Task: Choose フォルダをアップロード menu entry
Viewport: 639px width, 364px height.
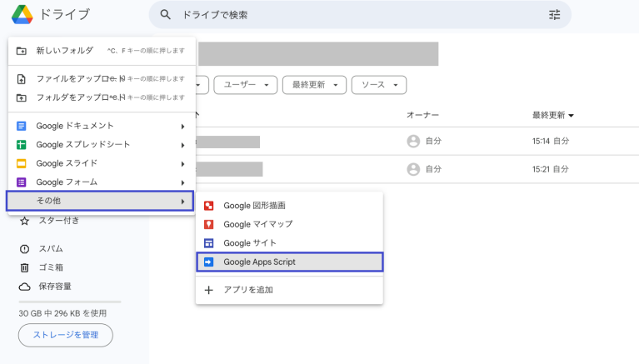Action: [102, 97]
